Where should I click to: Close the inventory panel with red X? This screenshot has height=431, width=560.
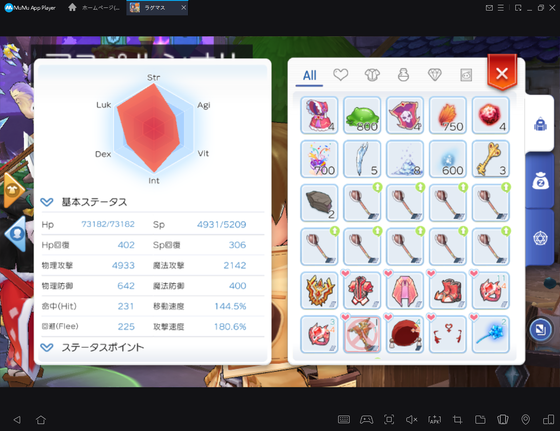point(502,73)
